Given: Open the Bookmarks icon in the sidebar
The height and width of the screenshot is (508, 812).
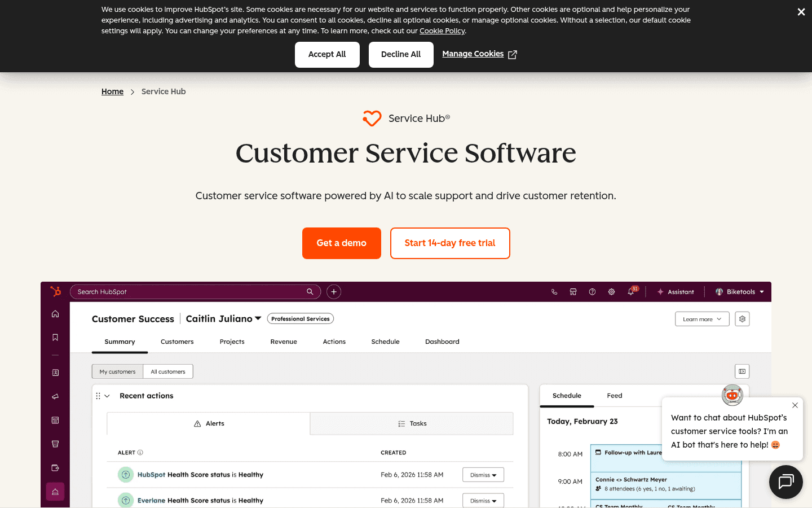Looking at the screenshot, I should (55, 338).
